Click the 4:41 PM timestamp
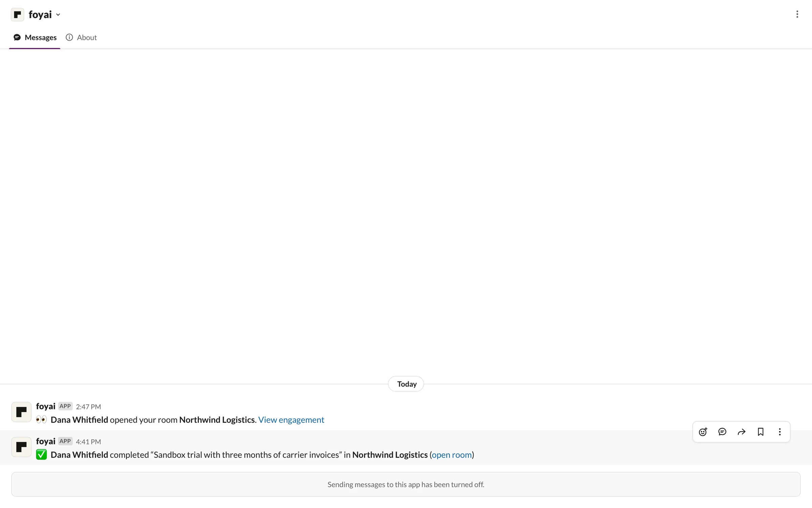812x508 pixels. click(x=88, y=441)
